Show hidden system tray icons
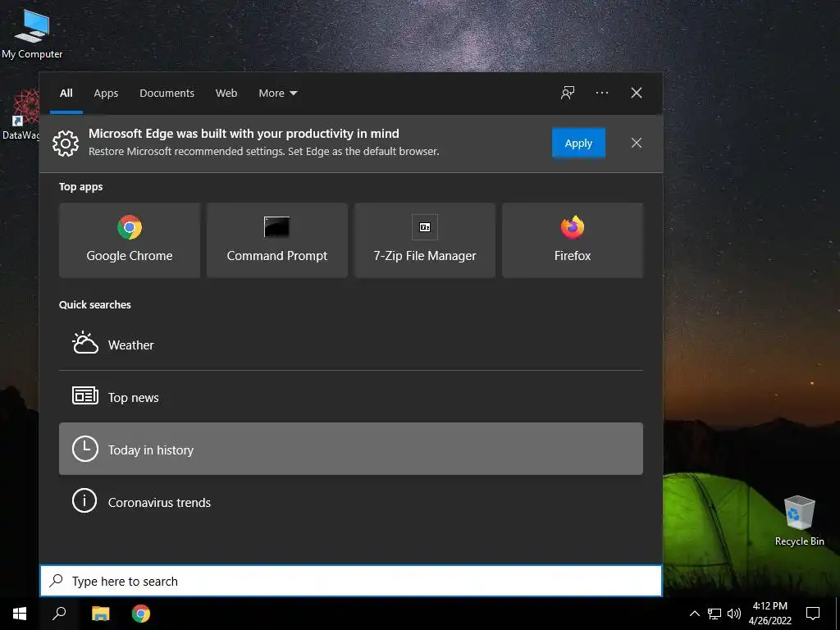 pyautogui.click(x=694, y=614)
